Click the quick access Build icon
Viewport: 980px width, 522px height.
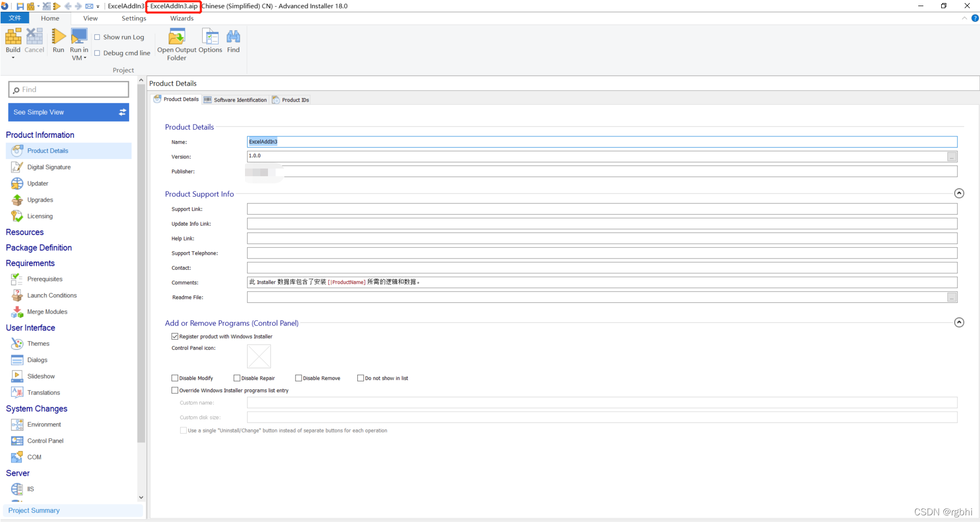[31, 6]
